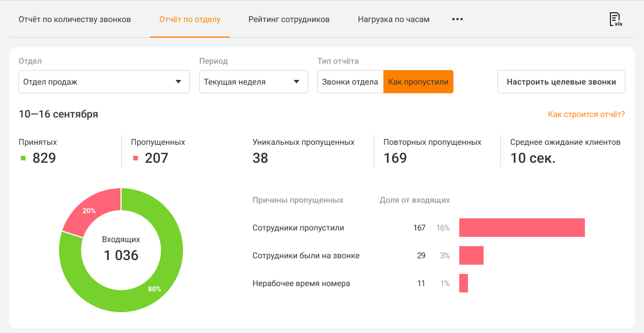Select the 'Звонки отдела' report type

350,82
